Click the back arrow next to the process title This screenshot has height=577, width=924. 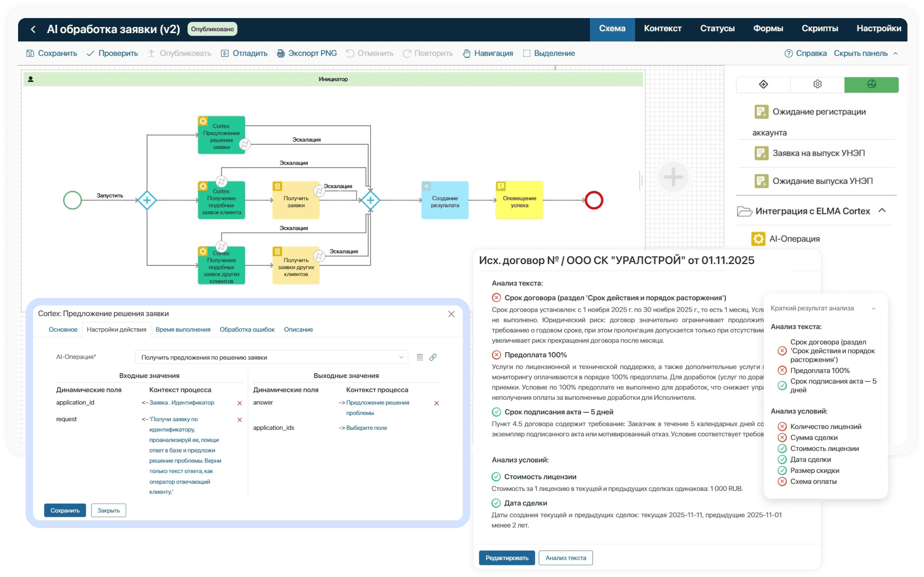[x=33, y=29]
